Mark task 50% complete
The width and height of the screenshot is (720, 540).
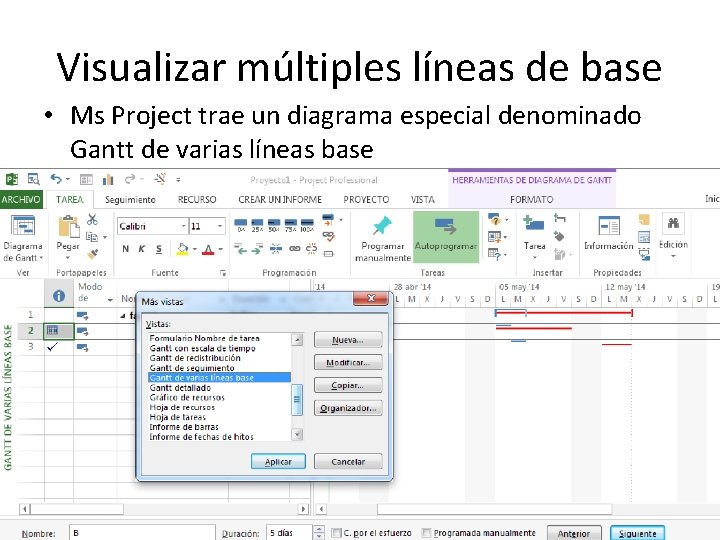274,225
